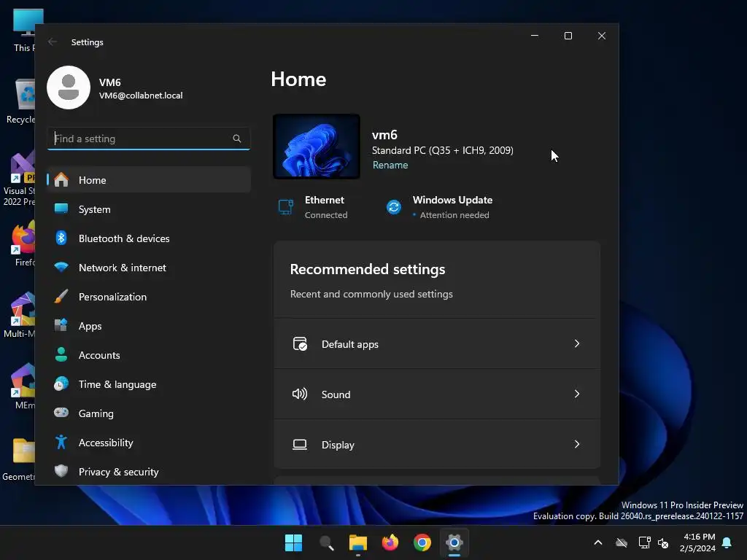The height and width of the screenshot is (560, 747).
Task: Open Ethernet Connected status
Action: point(313,207)
